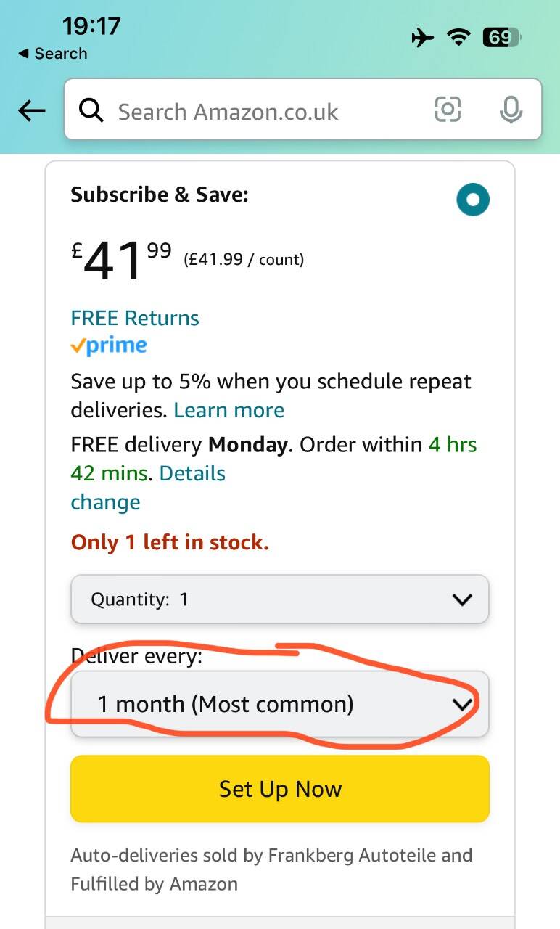
Task: Tap the battery indicator in status bar
Action: pyautogui.click(x=502, y=37)
